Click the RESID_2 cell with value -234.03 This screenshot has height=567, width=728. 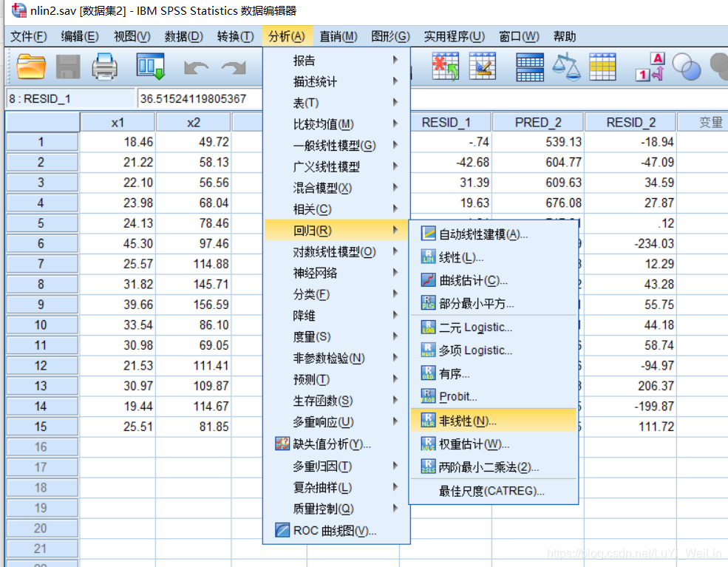630,243
